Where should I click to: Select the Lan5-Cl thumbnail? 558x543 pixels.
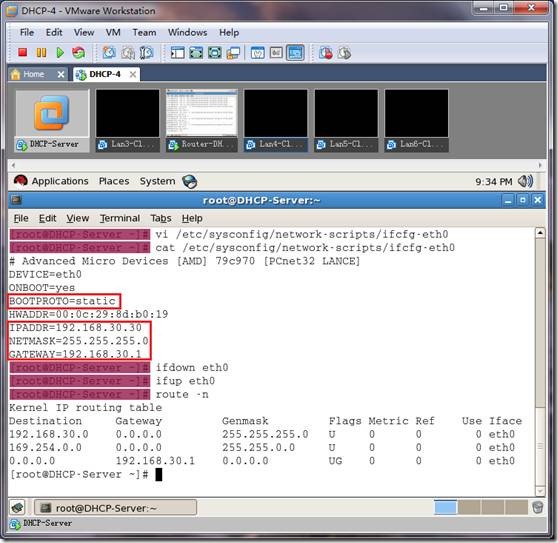(346, 121)
